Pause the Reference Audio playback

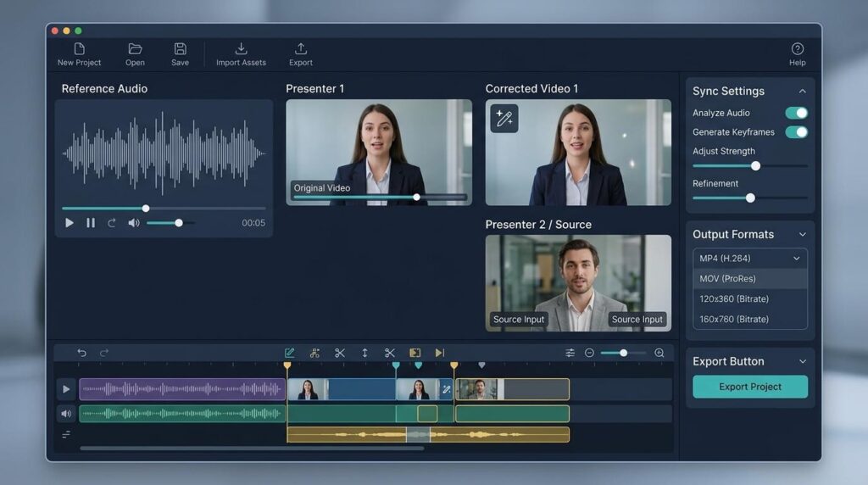(x=91, y=223)
